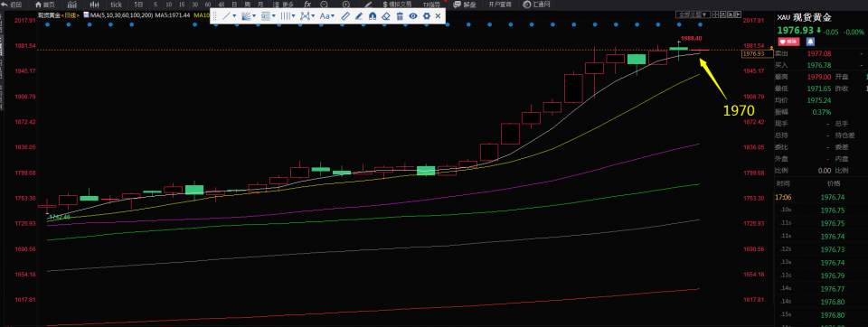Delete all drawings with trash icon

(400, 16)
